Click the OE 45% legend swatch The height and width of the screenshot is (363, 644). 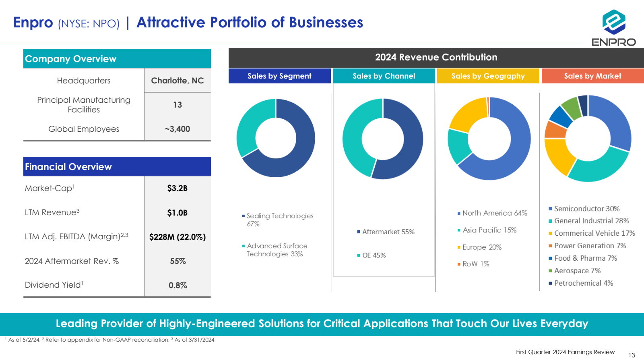point(359,255)
